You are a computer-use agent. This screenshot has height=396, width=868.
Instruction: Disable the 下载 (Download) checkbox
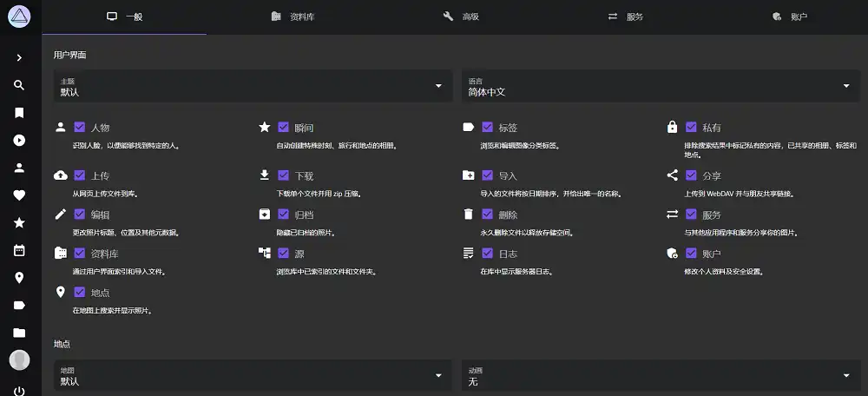click(283, 175)
